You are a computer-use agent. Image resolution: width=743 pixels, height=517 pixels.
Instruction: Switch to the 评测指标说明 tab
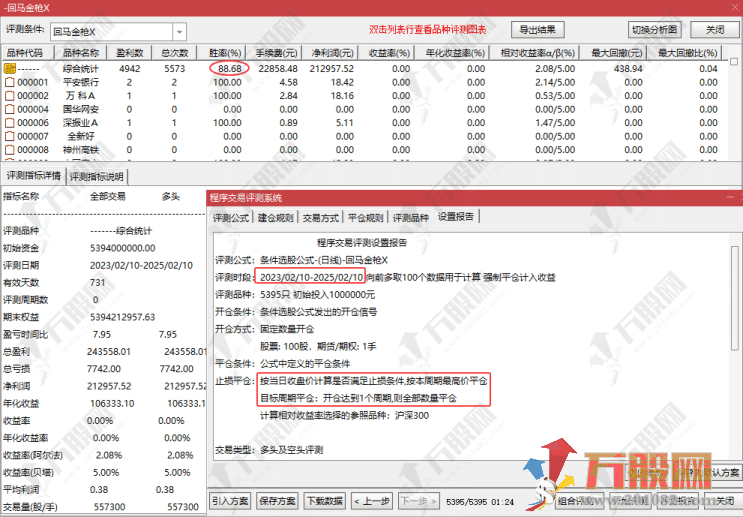[x=97, y=177]
